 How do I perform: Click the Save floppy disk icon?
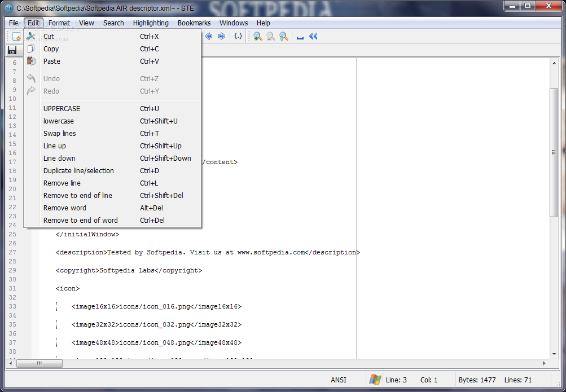tap(12, 50)
